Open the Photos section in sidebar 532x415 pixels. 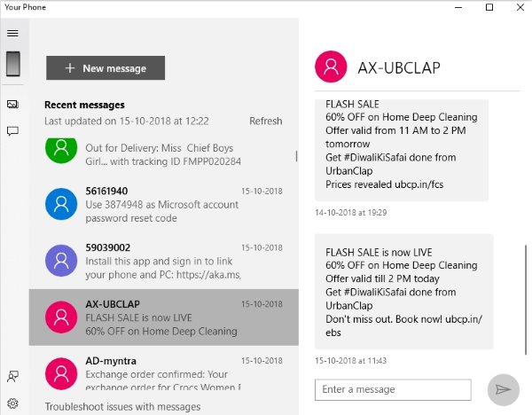tap(13, 104)
